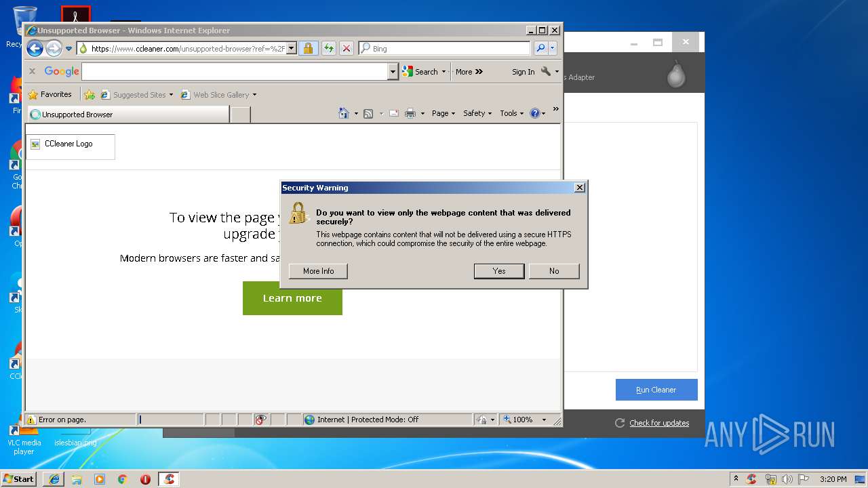
Task: Open the search provider dropdown arrow
Action: (x=553, y=48)
